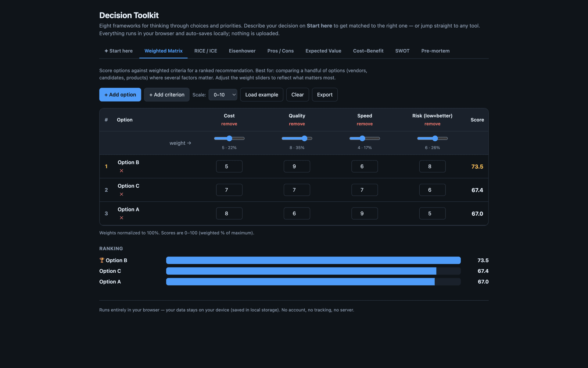Adjust the Quality weight slider
Image resolution: width=588 pixels, height=368 pixels.
[x=297, y=138]
